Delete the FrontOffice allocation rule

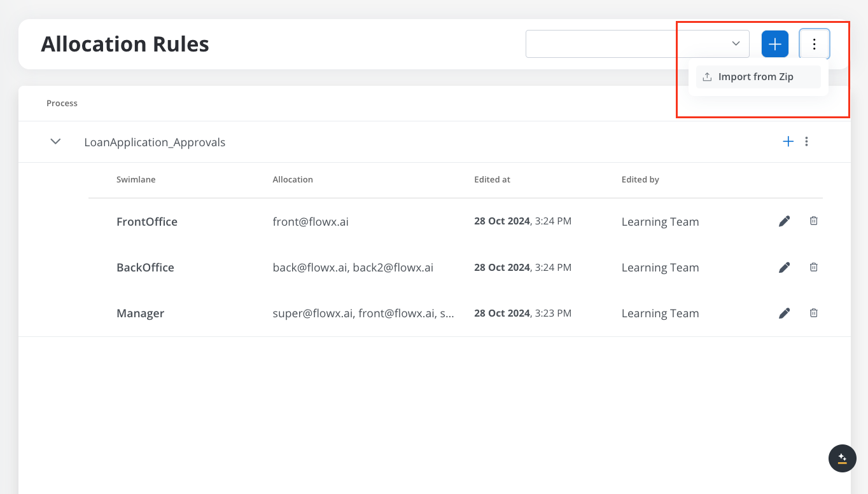point(813,221)
